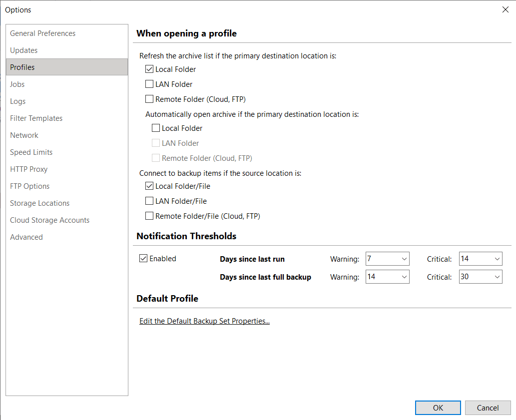Enable LAN Folder/File source connection
The height and width of the screenshot is (420, 516).
click(x=149, y=201)
